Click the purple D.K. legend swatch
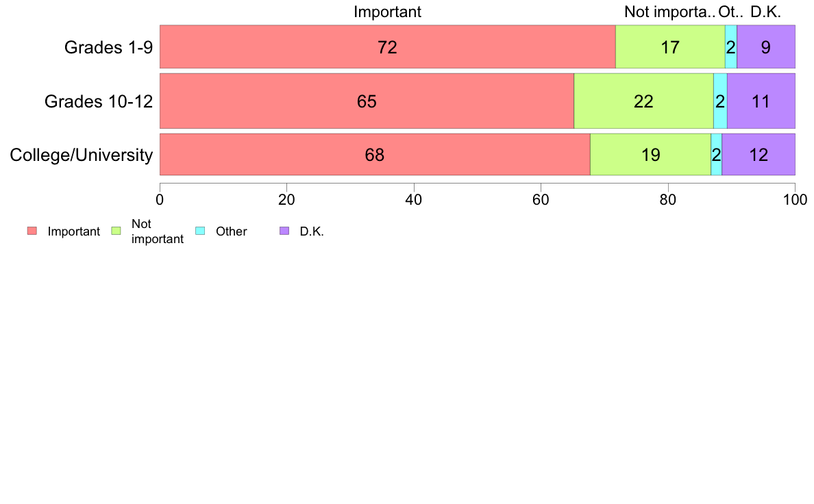The width and height of the screenshot is (814, 504). [x=284, y=231]
